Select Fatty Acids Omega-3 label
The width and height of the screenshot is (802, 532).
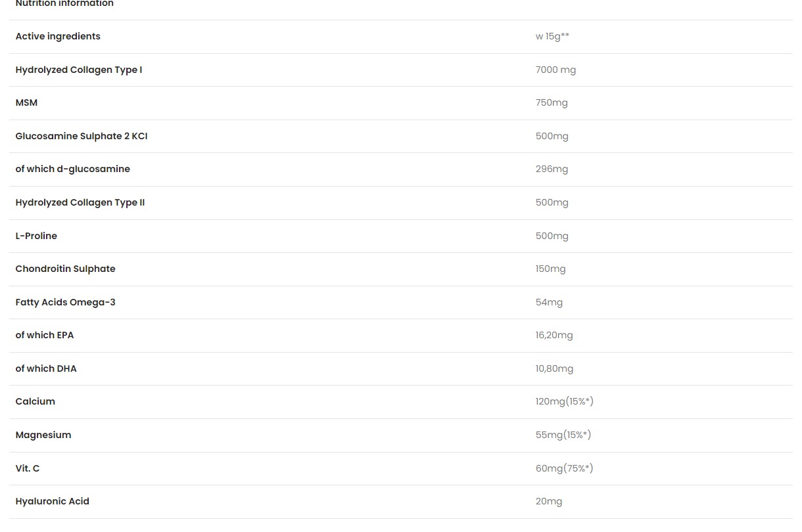[x=65, y=302]
